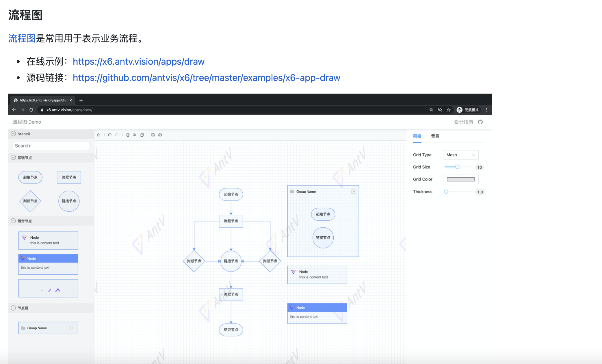This screenshot has height=364, width=602.
Task: Select the 链接节点 inside the Group Name box
Action: [x=323, y=237]
